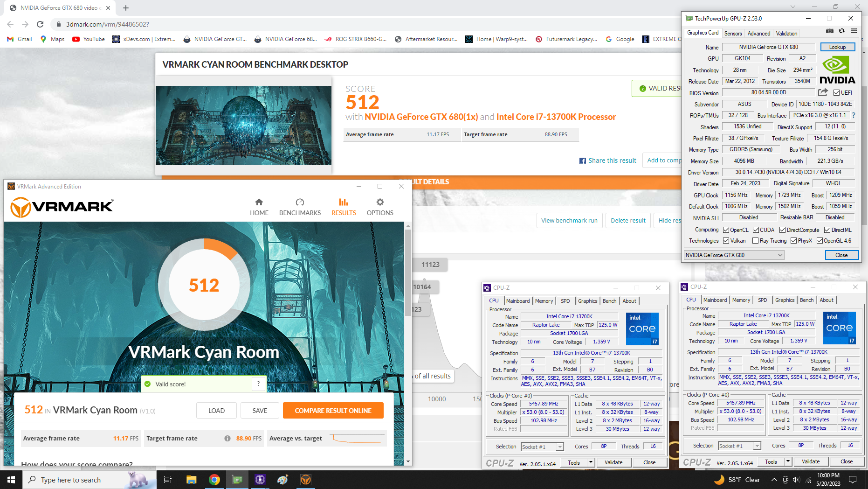Toggle Vulkan checkbox in GPU-Z
The image size is (868, 489).
726,241
